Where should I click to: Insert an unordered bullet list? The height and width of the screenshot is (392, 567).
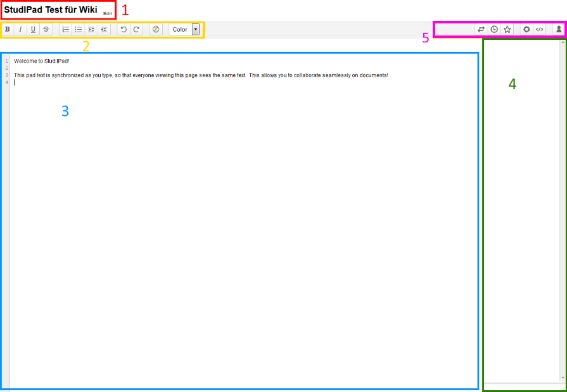point(78,29)
